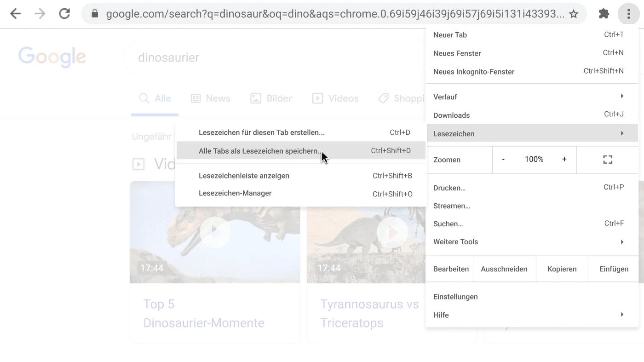Click the Lesezeichenleiste anzeigen option
Screen dimensions: 644x362
(x=244, y=176)
